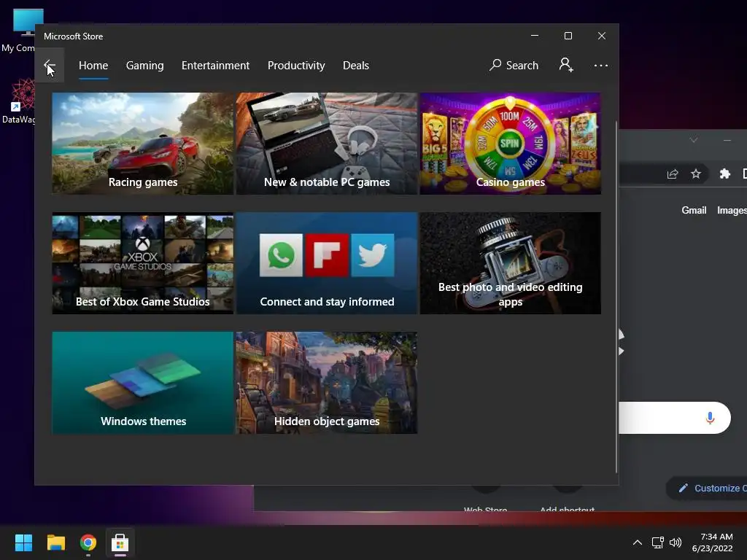
Task: Open the Casino games collection
Action: [510, 144]
